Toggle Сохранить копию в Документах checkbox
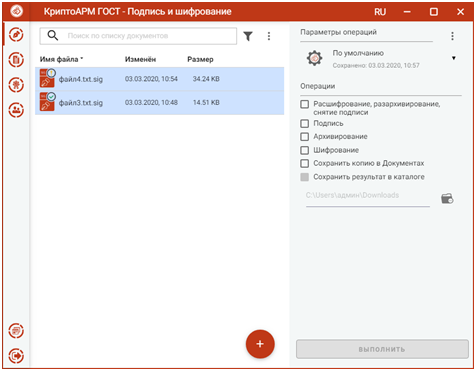The image size is (476, 371). [305, 163]
